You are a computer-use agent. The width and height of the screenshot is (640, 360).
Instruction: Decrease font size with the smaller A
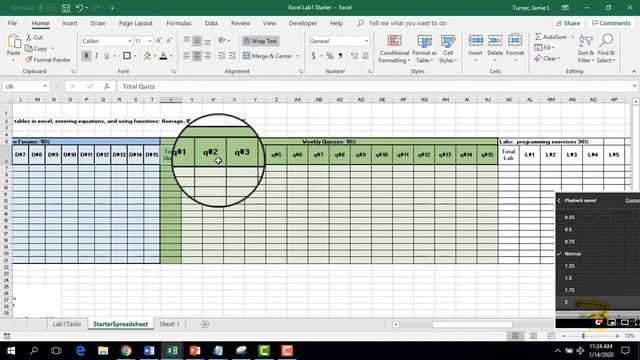(x=169, y=40)
